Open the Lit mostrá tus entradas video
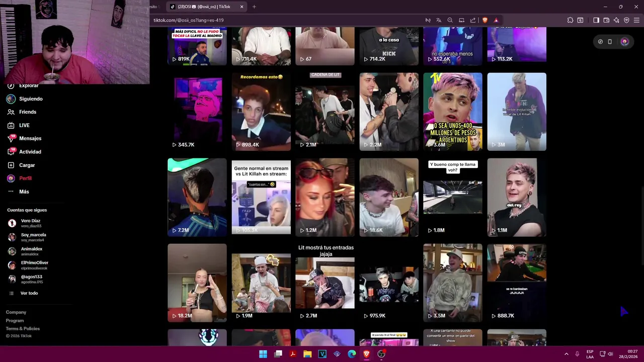Viewport: 644px width, 362px height. point(325,283)
